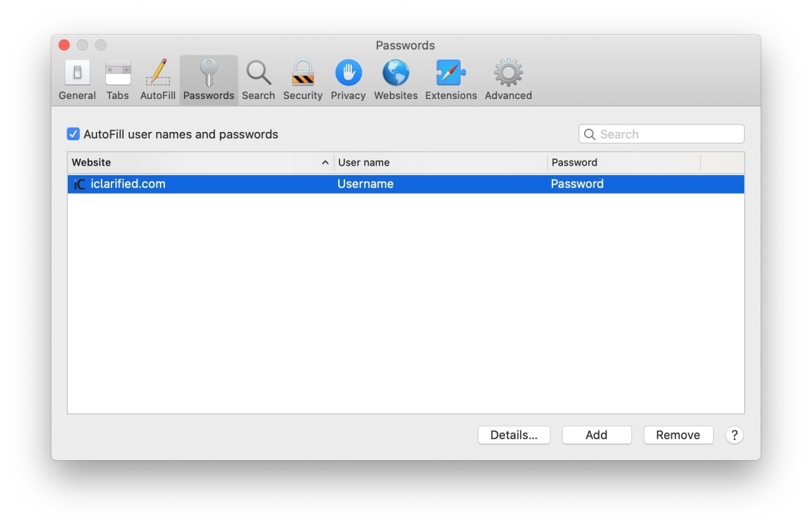Image resolution: width=812 pixels, height=528 pixels.
Task: Open the Privacy hand icon pane
Action: tap(348, 80)
